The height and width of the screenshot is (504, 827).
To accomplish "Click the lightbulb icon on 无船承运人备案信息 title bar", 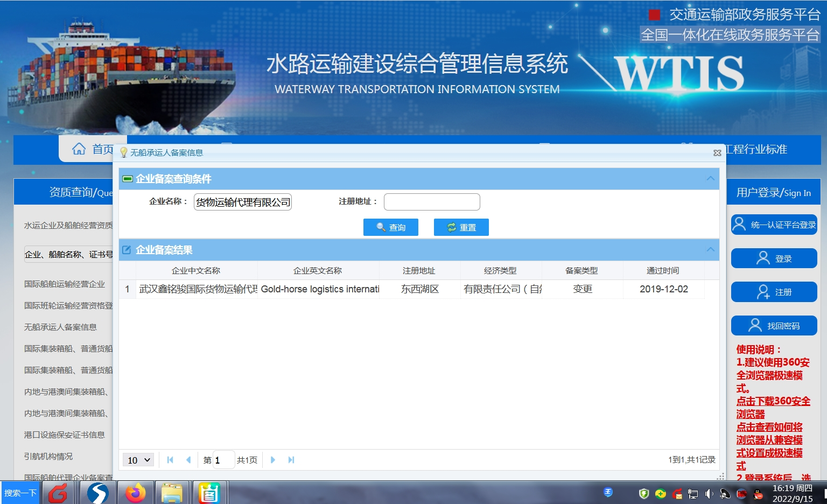I will click(124, 152).
